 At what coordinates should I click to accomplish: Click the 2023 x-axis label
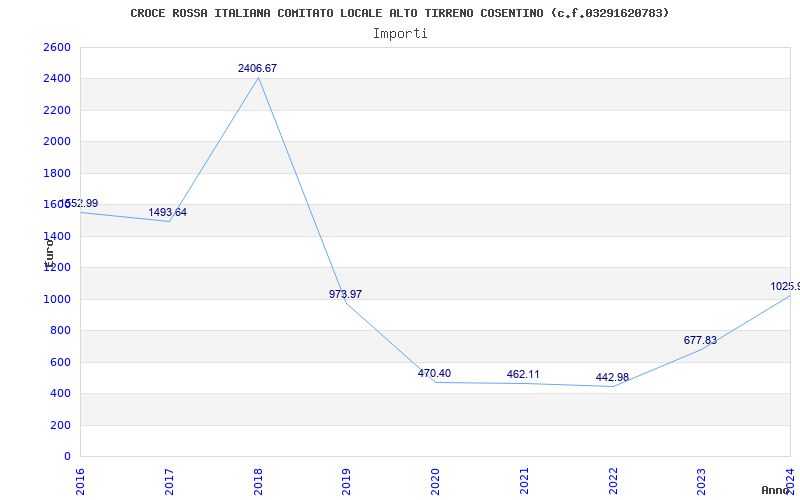pyautogui.click(x=702, y=481)
